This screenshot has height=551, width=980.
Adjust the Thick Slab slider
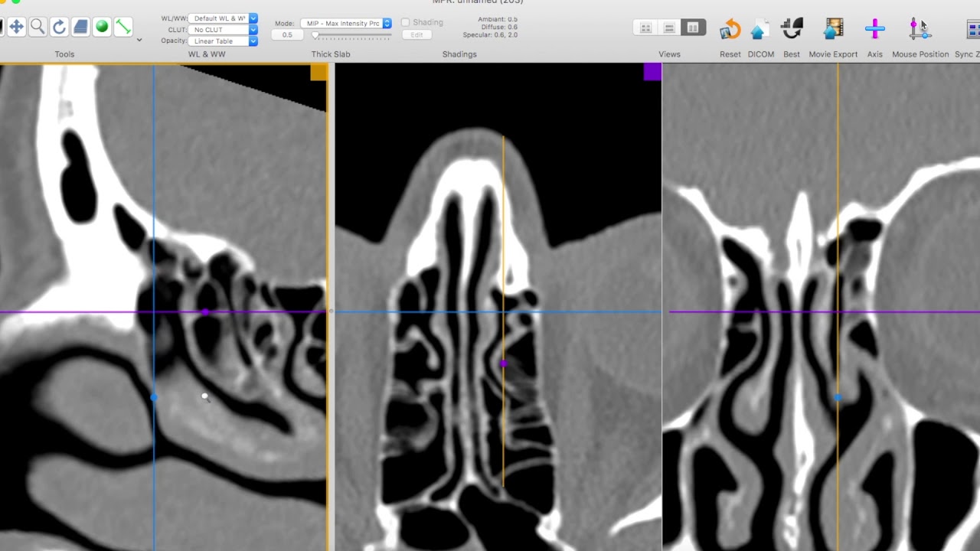[352, 35]
